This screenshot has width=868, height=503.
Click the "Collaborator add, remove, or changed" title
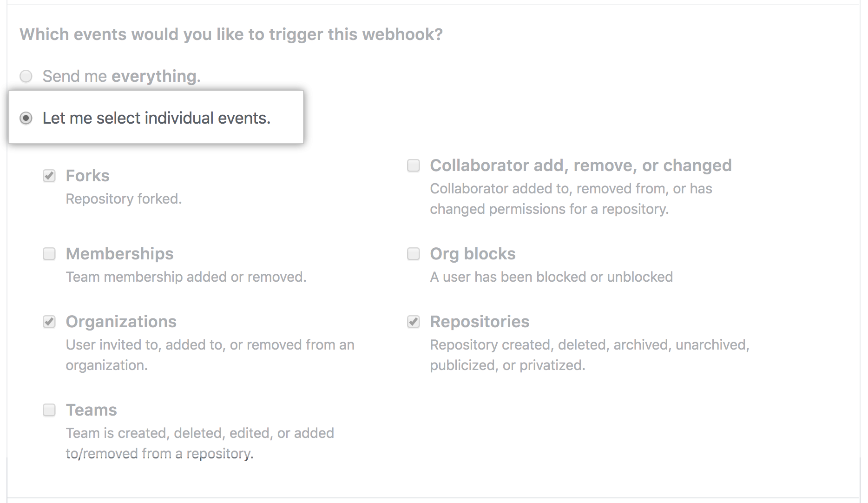(580, 165)
